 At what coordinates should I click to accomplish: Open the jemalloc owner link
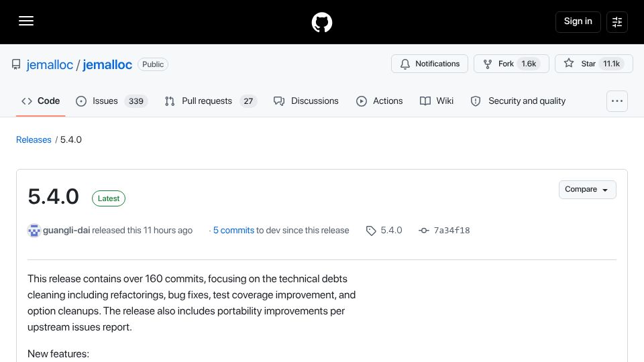coord(50,64)
